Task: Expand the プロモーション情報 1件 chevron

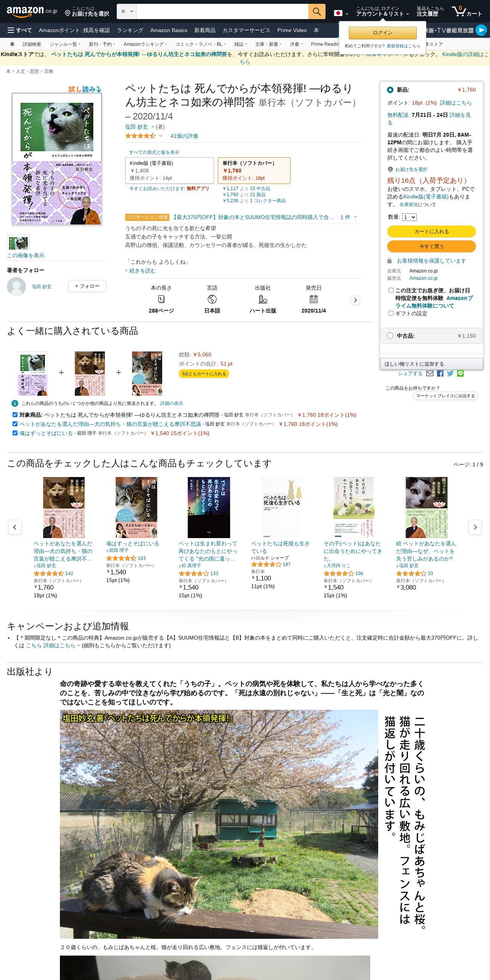Action: (355, 217)
